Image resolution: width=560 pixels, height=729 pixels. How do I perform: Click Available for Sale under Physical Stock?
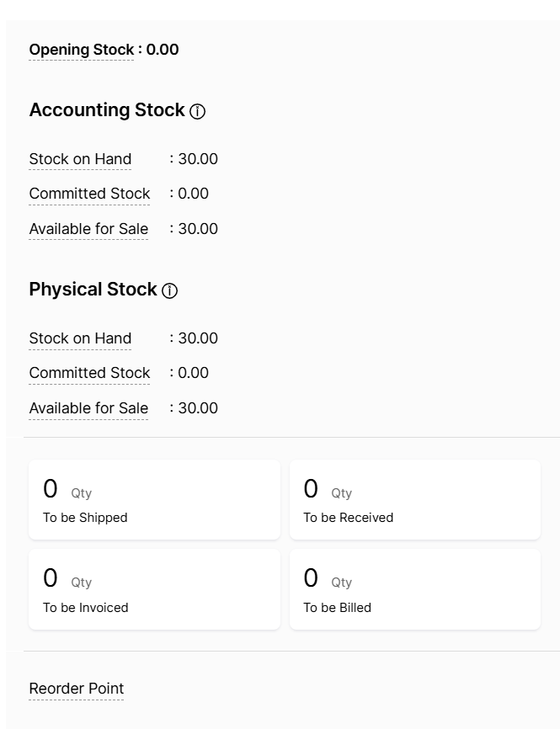(x=88, y=408)
